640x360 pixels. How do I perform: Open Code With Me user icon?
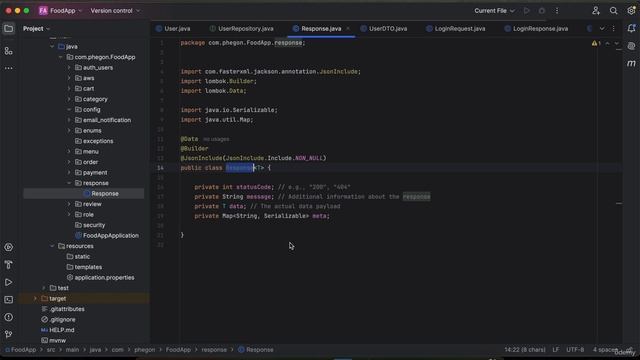pos(596,11)
